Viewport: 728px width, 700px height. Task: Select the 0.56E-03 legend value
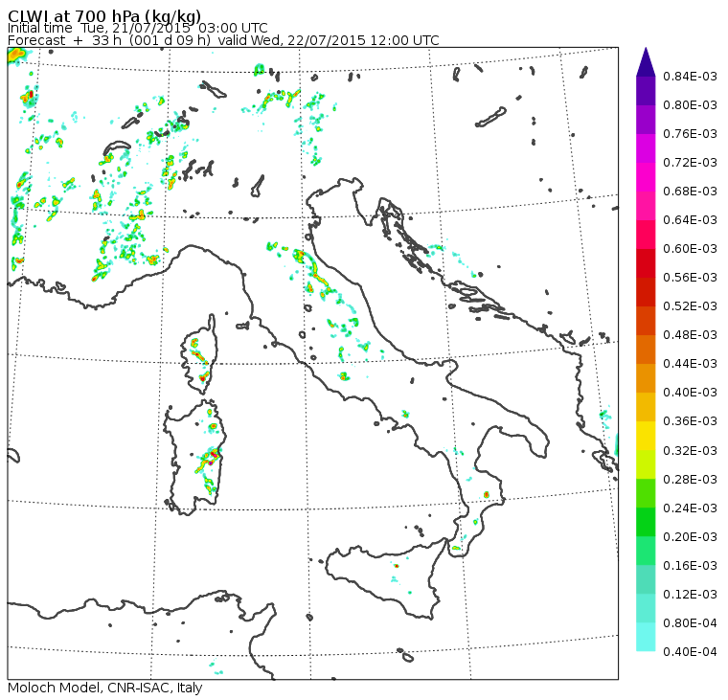(x=690, y=278)
